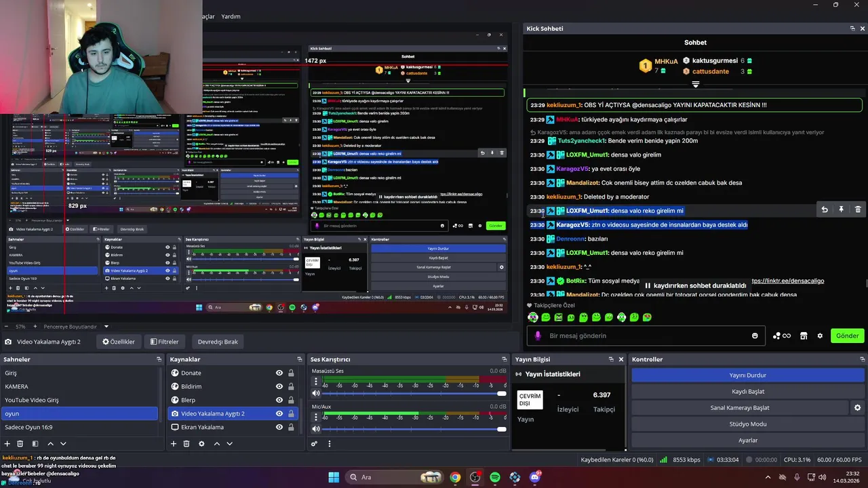868x488 pixels.
Task: Pin the highlighted LOXFM_Umut1 message
Action: click(x=841, y=210)
